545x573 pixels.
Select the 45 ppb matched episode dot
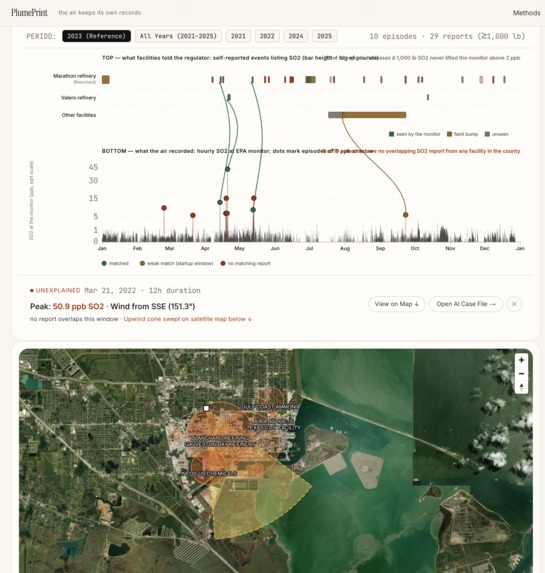[228, 169]
